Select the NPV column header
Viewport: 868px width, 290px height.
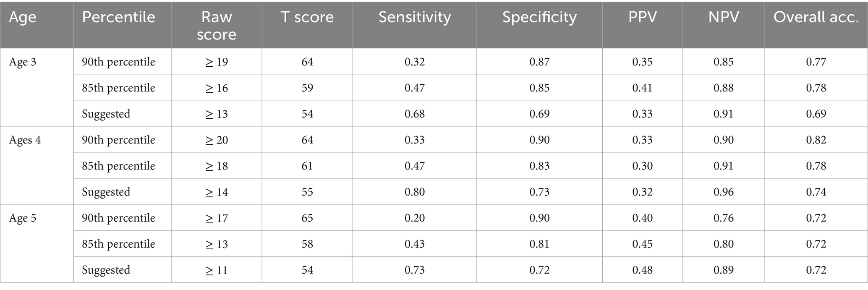coord(723,17)
